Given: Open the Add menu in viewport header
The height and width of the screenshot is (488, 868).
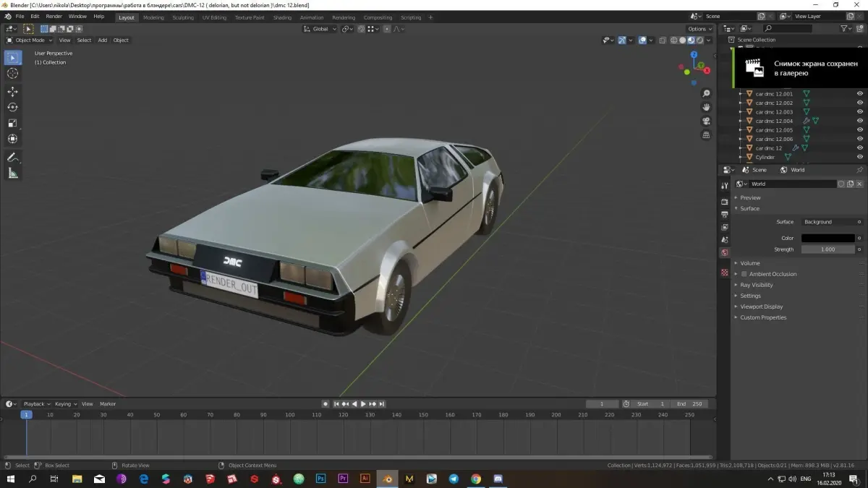Looking at the screenshot, I should 102,40.
